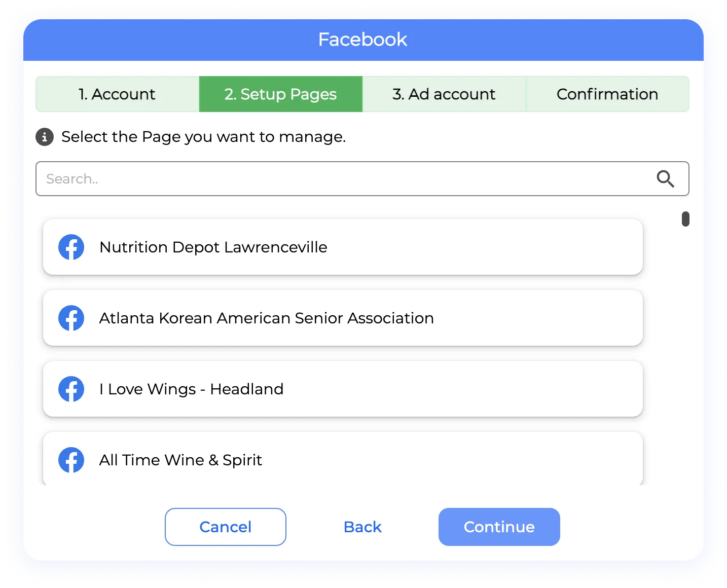Click the Facebook dialog header title
The image size is (727, 588).
coord(363,40)
